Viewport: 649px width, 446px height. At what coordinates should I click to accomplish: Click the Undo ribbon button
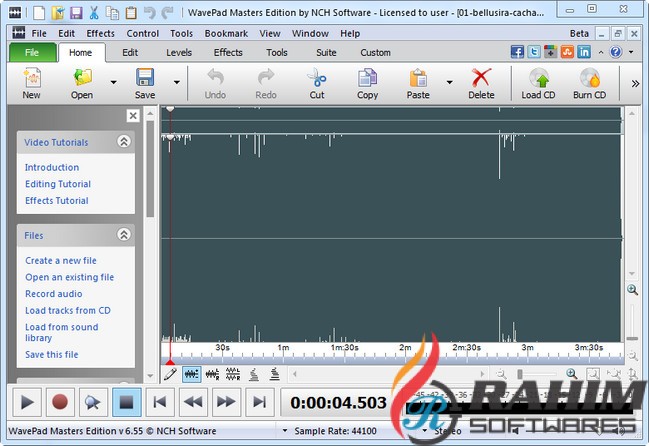(x=215, y=83)
